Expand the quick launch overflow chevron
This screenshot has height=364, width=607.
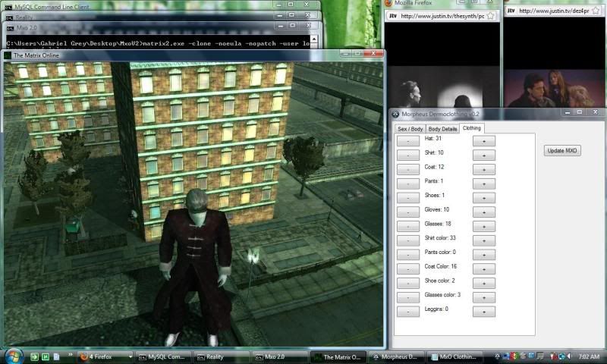70,354
